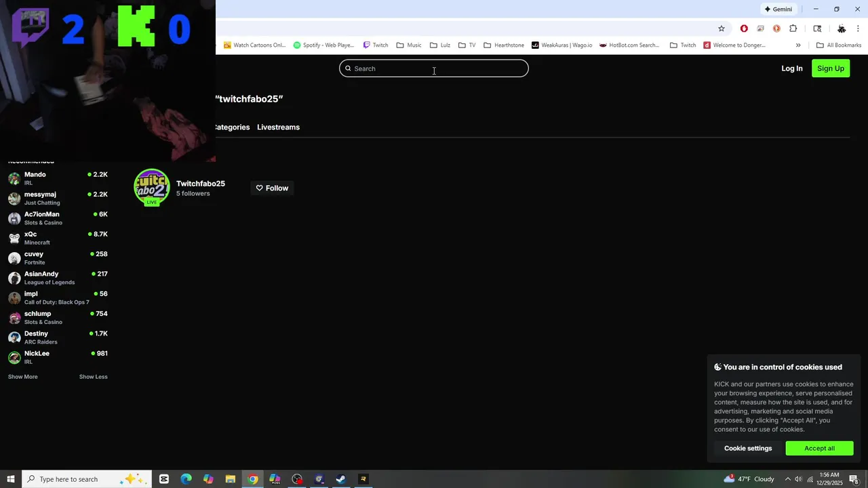Expand the Lulz bookmarks folder

coord(440,45)
